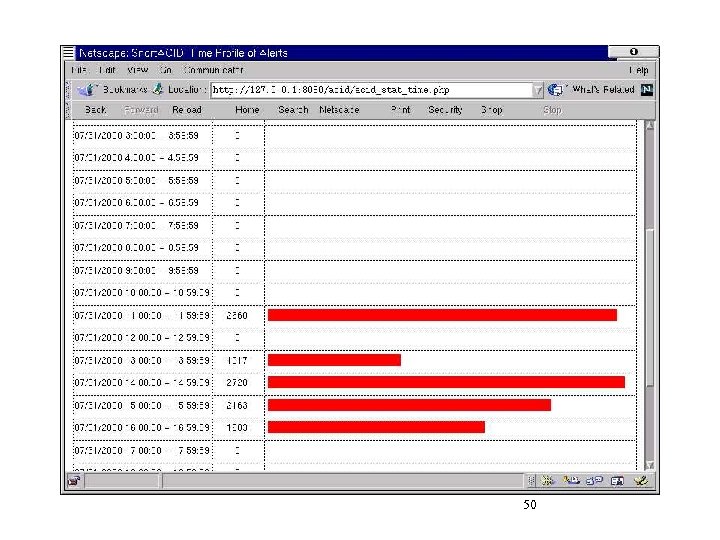The height and width of the screenshot is (540, 720).
Task: Open the location URL history dropdown
Action: [538, 90]
